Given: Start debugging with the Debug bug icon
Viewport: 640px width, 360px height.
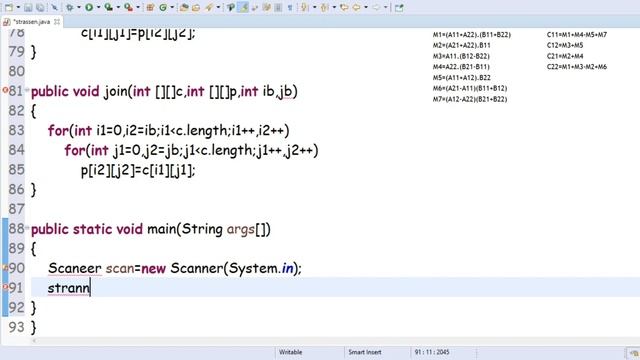Looking at the screenshot, I should (70, 7).
